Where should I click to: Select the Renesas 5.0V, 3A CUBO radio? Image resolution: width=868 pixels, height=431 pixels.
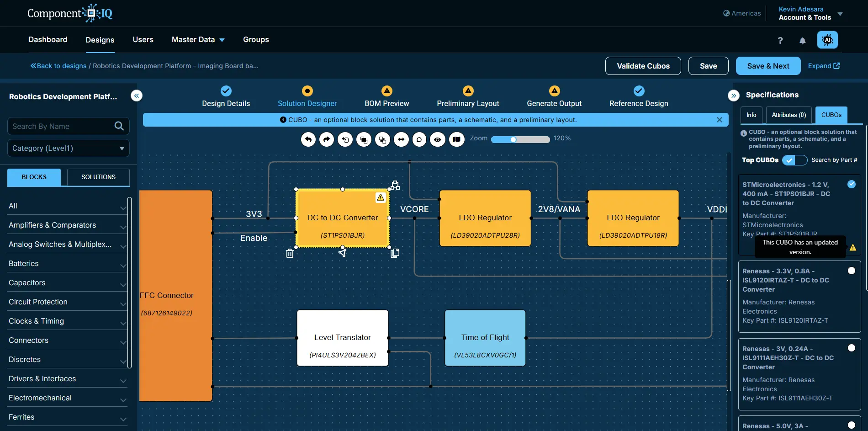(x=852, y=425)
